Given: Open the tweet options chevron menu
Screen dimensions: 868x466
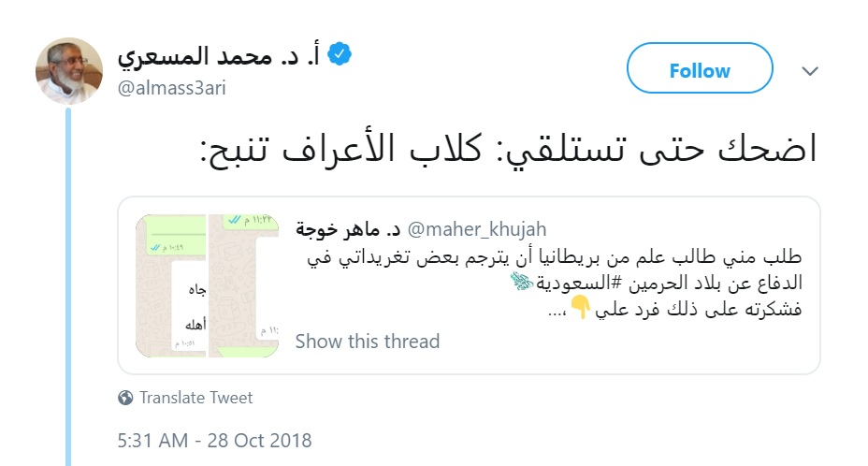Looking at the screenshot, I should (x=810, y=71).
